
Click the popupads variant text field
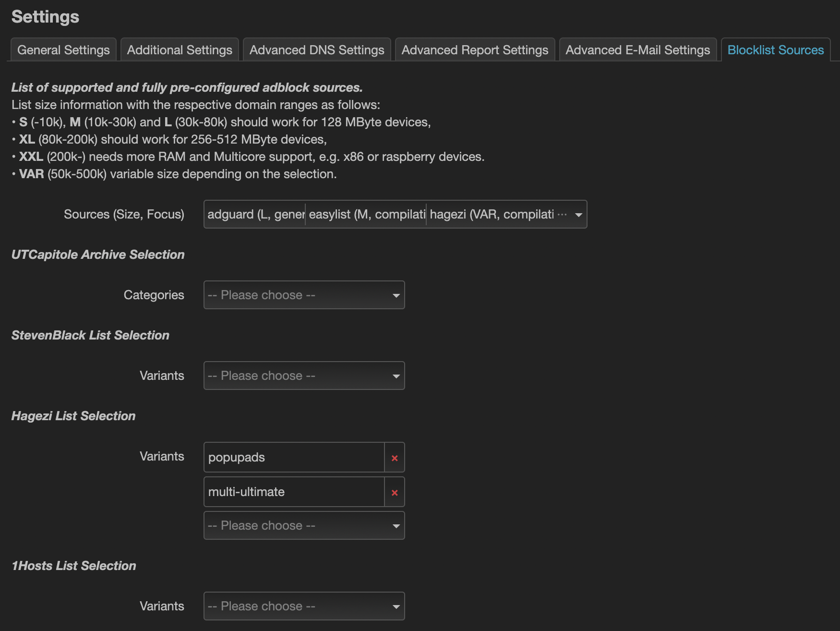point(294,457)
